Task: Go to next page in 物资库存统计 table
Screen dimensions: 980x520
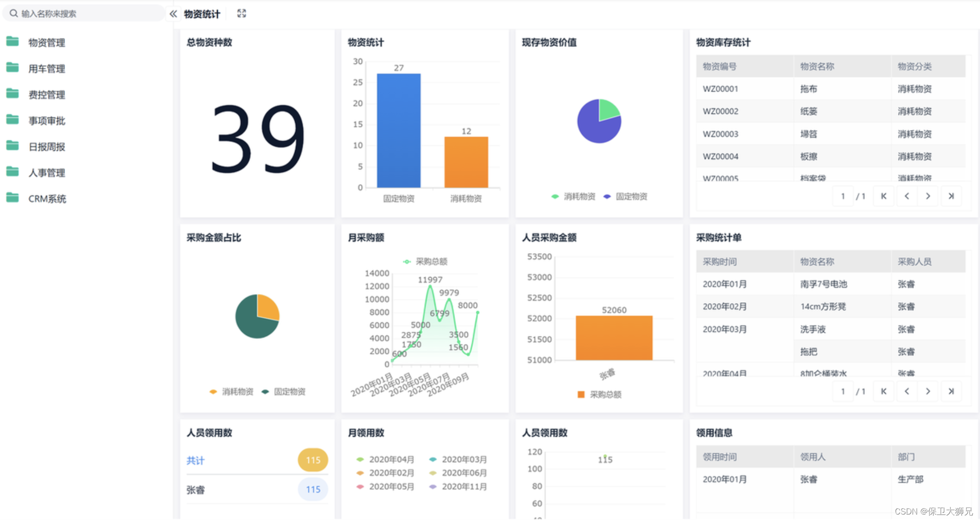Action: (x=928, y=196)
